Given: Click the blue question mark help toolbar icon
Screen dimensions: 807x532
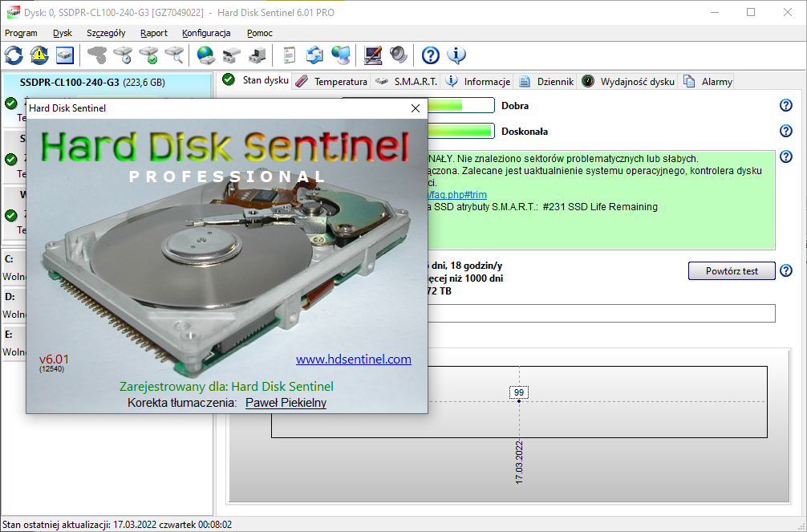Looking at the screenshot, I should tap(431, 55).
